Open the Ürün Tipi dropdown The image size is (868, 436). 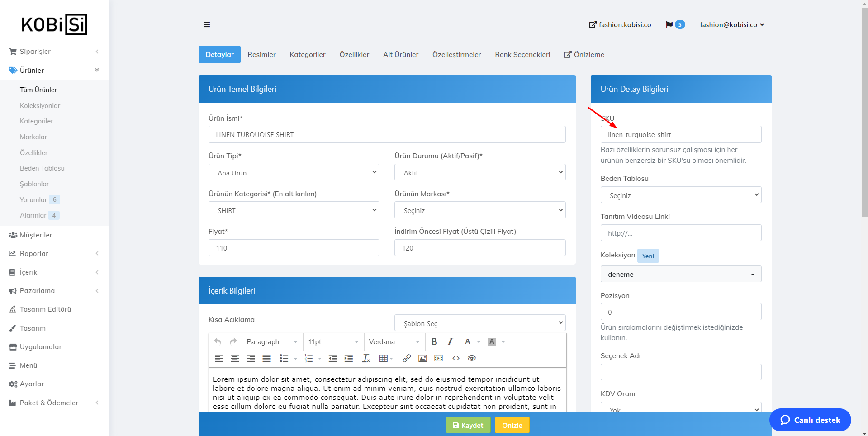click(294, 173)
